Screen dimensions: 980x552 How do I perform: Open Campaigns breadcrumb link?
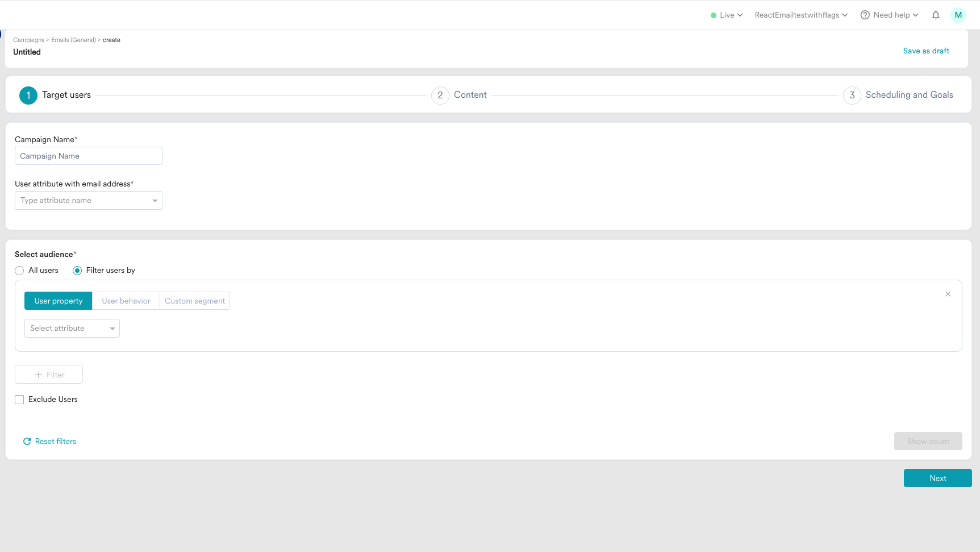pos(28,40)
